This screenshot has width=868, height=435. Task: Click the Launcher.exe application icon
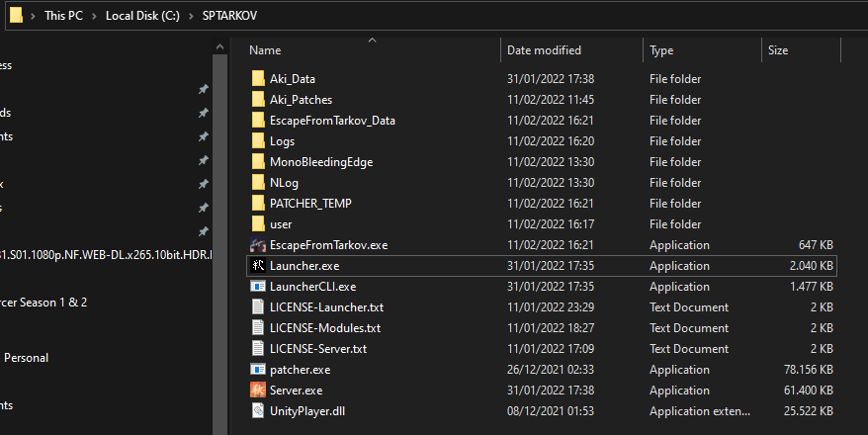point(258,266)
